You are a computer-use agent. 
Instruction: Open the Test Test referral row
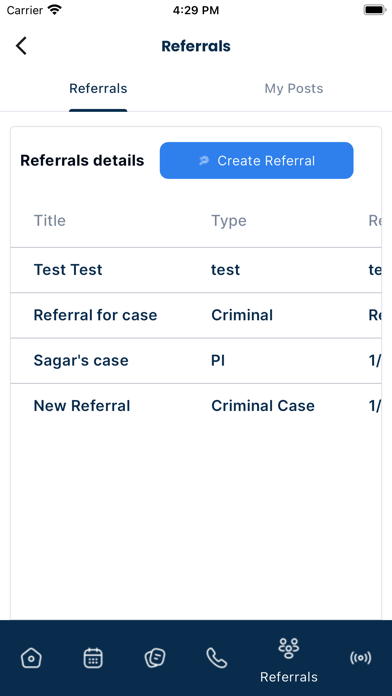196,270
